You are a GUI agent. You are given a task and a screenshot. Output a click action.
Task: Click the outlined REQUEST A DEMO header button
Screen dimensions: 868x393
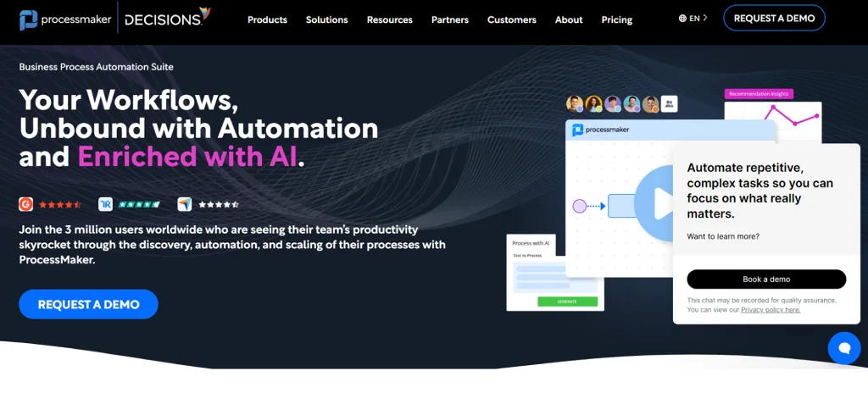tap(774, 19)
